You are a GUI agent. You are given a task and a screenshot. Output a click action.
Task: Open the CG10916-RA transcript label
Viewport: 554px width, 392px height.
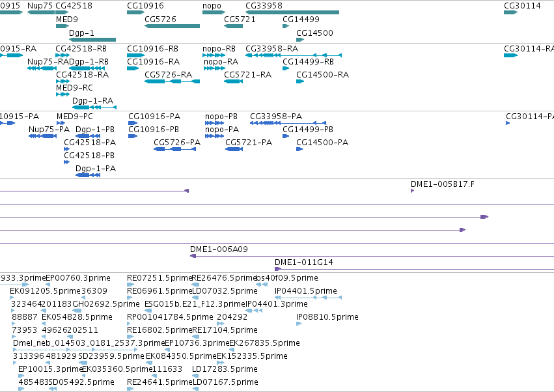(x=154, y=61)
